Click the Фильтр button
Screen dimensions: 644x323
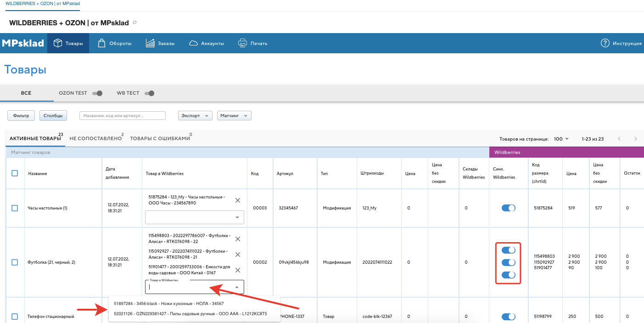coord(21,116)
